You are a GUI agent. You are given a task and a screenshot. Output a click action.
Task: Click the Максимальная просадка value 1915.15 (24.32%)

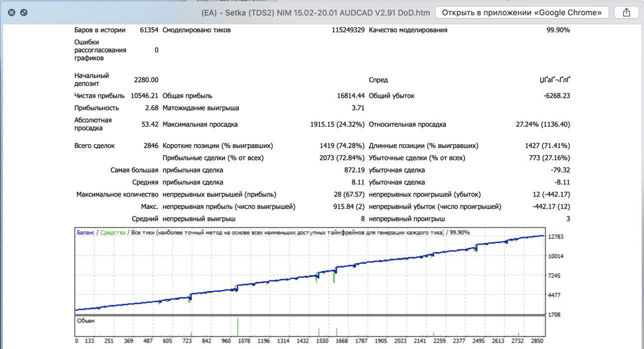click(337, 125)
